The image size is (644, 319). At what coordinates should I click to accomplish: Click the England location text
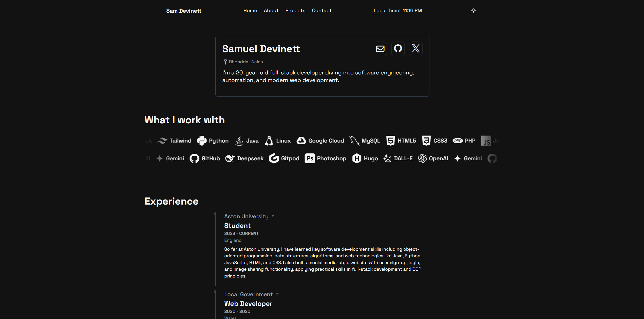click(x=233, y=240)
